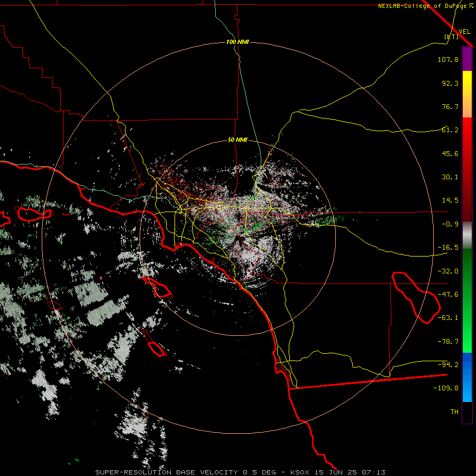
Task: Click the '100 NMI' range ring label
Action: point(237,42)
